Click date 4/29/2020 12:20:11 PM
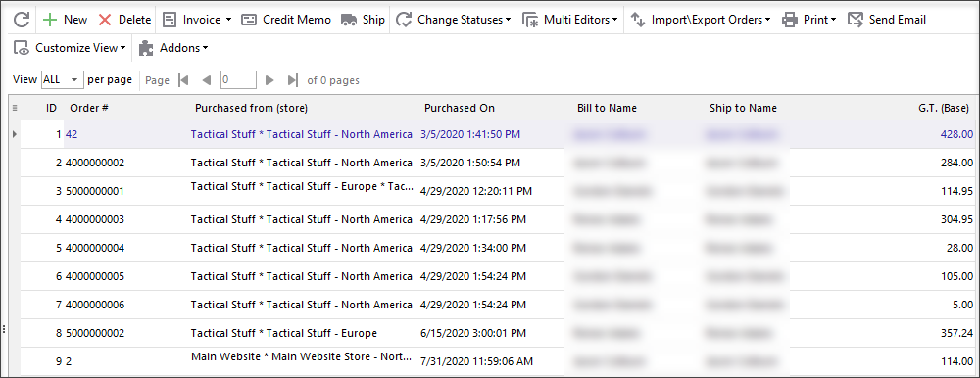This screenshot has height=378, width=980. pyautogui.click(x=475, y=191)
